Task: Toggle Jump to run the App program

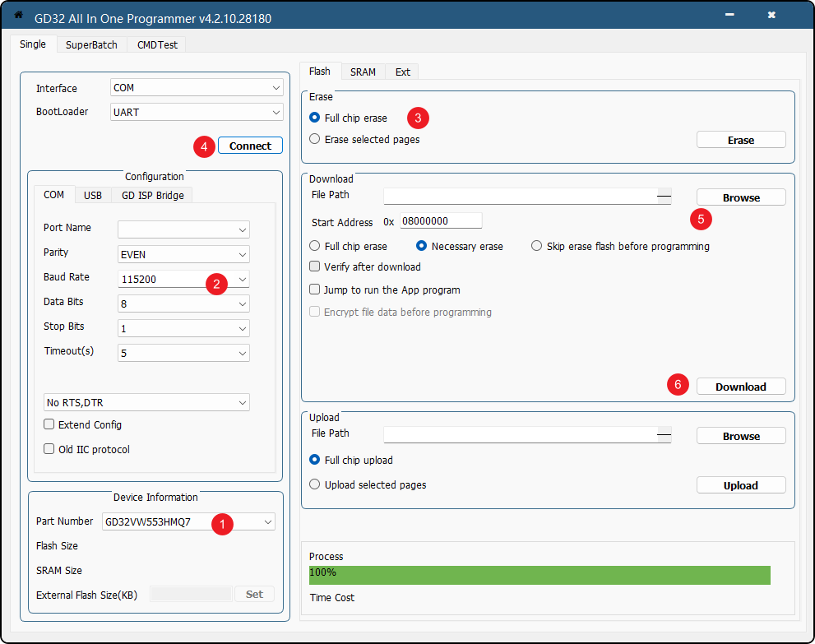Action: (315, 290)
